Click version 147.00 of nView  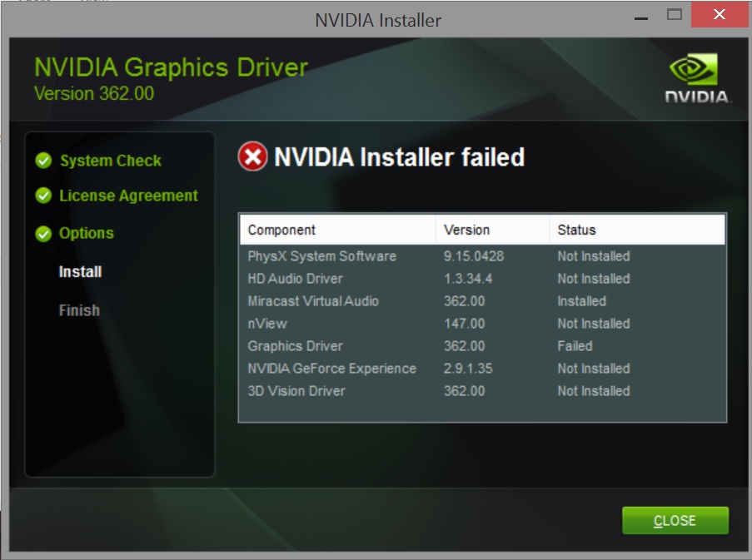coord(464,324)
